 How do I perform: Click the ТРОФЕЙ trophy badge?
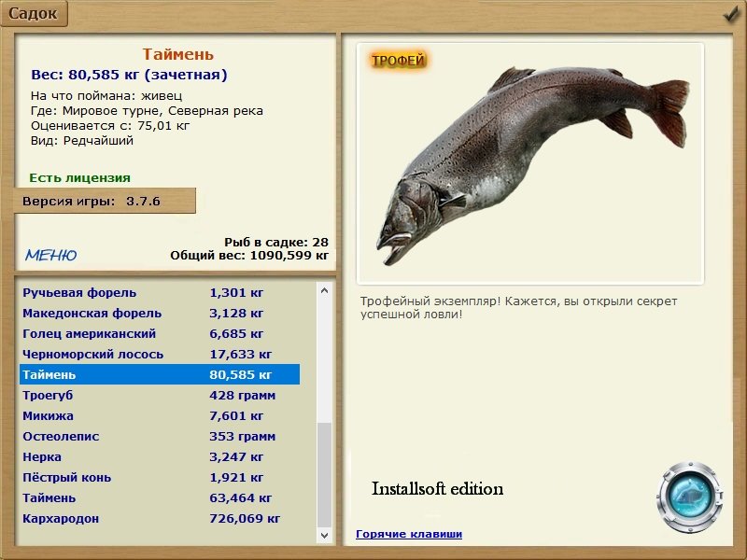[398, 61]
